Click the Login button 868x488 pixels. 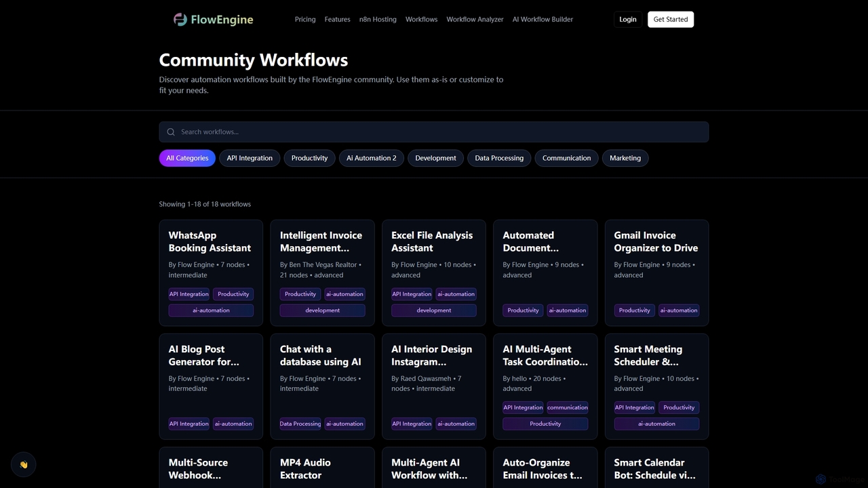[x=628, y=19]
